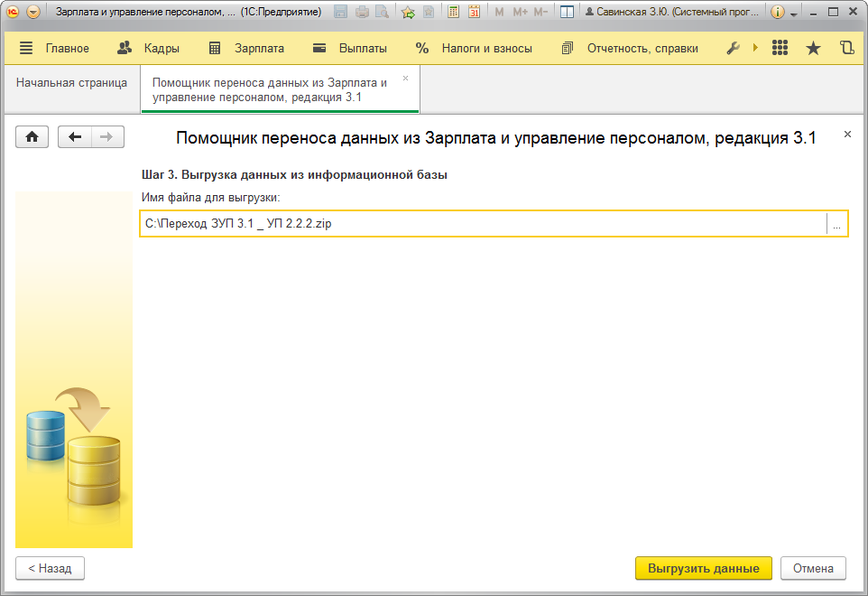This screenshot has height=596, width=868.
Task: Click the Выгрузить данные button
Action: click(703, 568)
